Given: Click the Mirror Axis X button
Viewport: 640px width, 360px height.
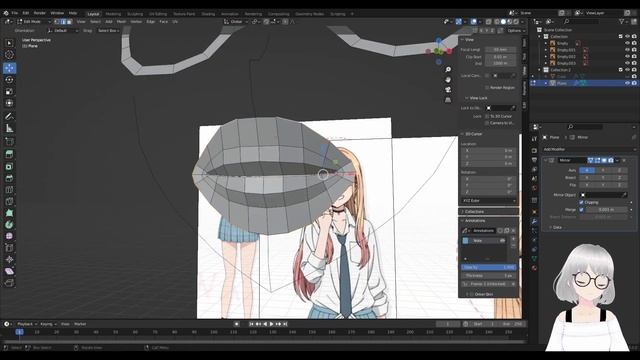Looking at the screenshot, I should point(587,170).
